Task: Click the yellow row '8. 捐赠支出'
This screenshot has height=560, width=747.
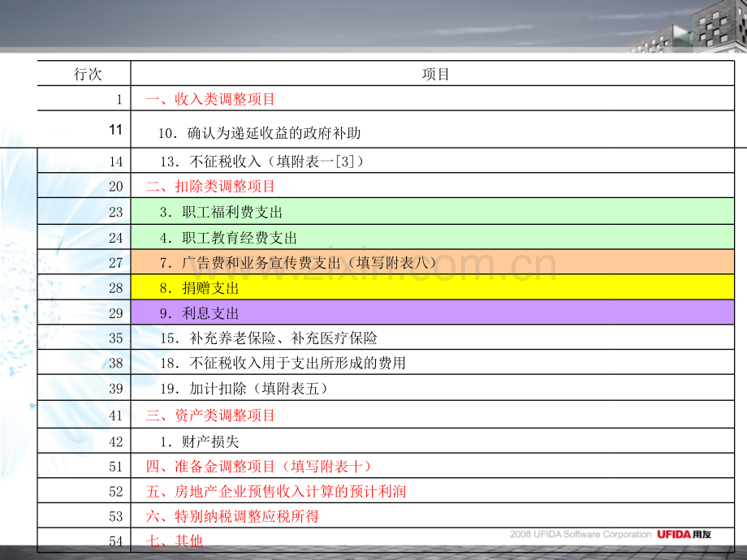Action: [x=433, y=287]
